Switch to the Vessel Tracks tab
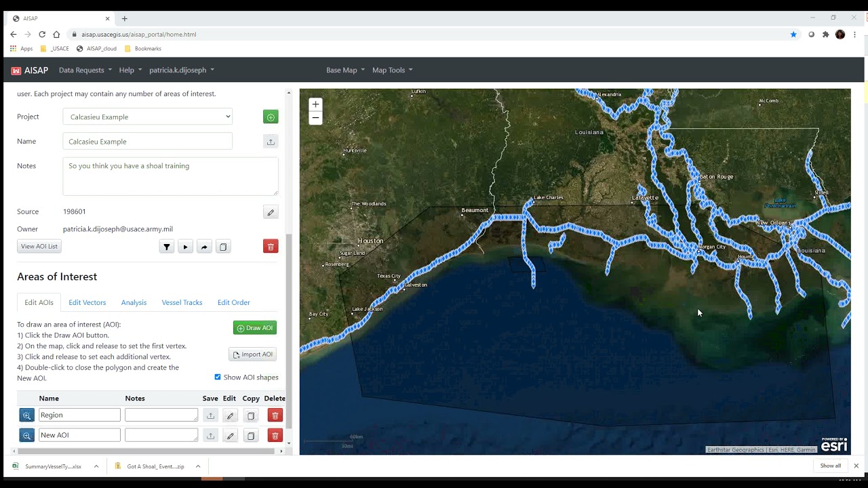Image resolution: width=868 pixels, height=488 pixels. (x=182, y=302)
